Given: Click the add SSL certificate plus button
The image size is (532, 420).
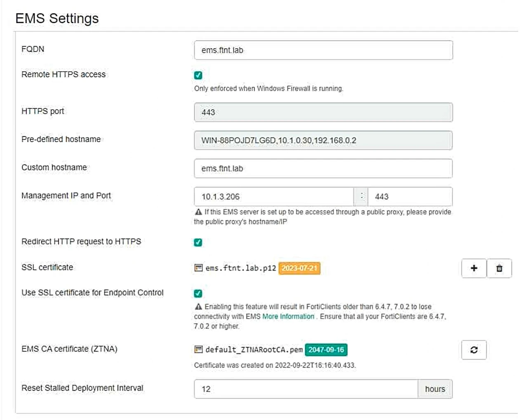Looking at the screenshot, I should (x=474, y=268).
